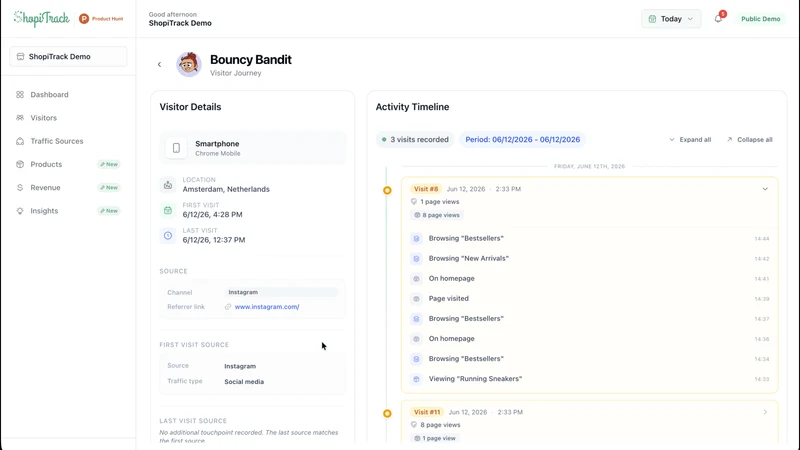This screenshot has height=450, width=800.
Task: Expand Visit #11 with its chevron
Action: coord(765,412)
